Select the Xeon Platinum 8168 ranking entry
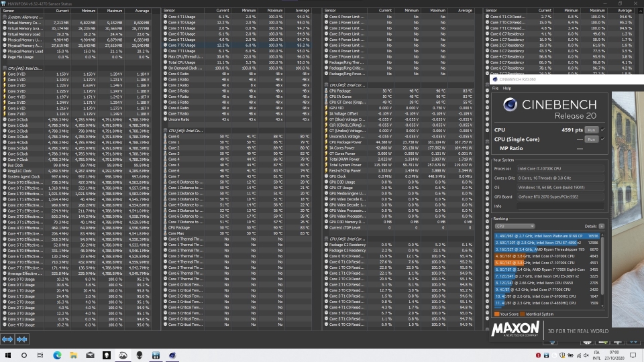This screenshot has height=362, width=644. coord(547,236)
